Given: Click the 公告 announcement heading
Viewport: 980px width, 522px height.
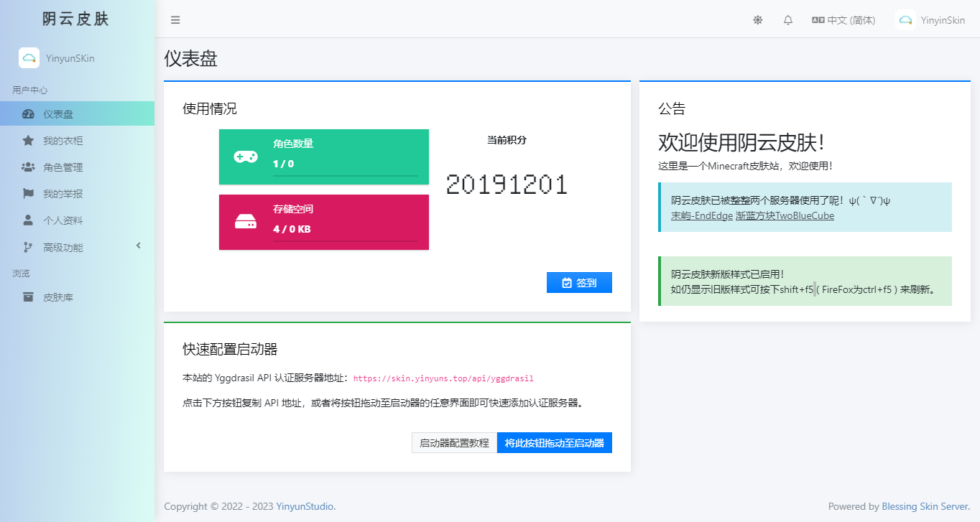Looking at the screenshot, I should click(x=672, y=109).
